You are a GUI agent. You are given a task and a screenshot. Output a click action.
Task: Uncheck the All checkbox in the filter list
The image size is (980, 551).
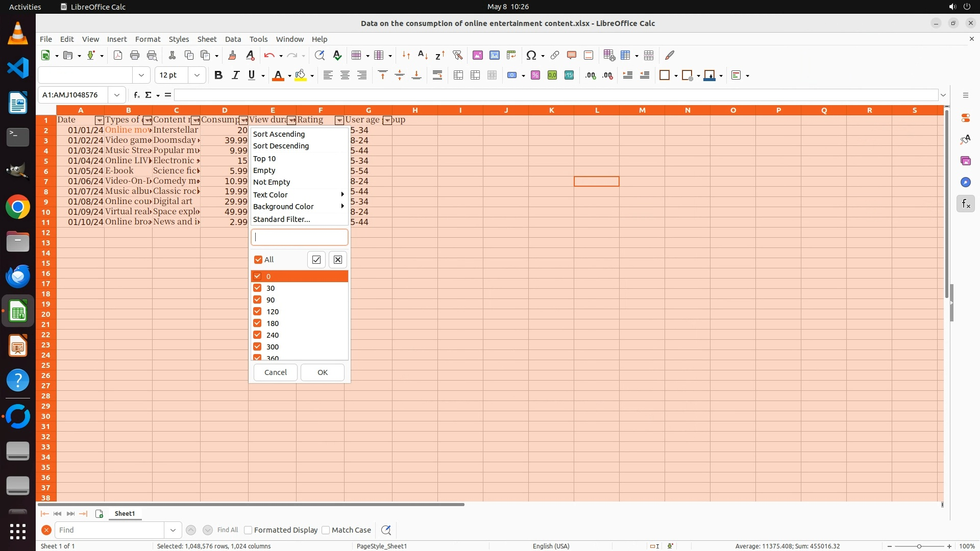[x=258, y=260]
